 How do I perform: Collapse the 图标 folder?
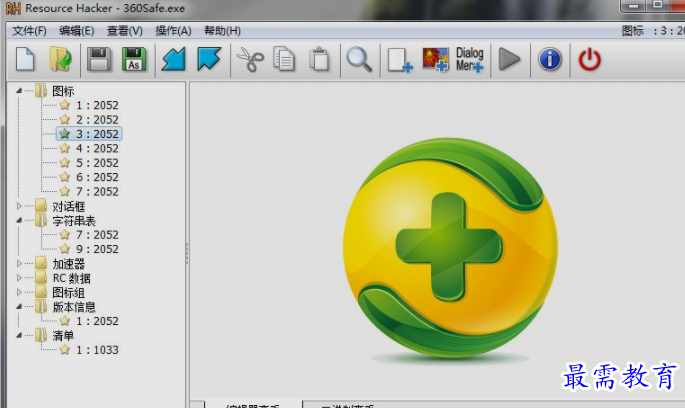pyautogui.click(x=19, y=91)
